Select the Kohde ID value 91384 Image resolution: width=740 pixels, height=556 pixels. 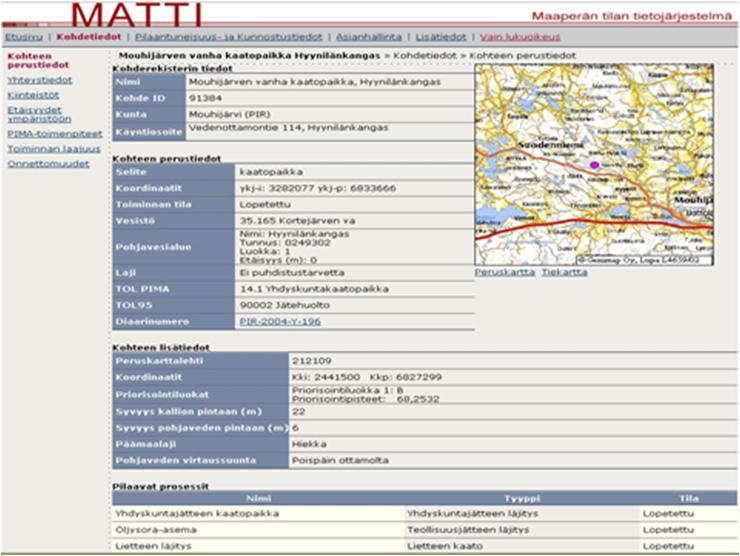[x=205, y=98]
